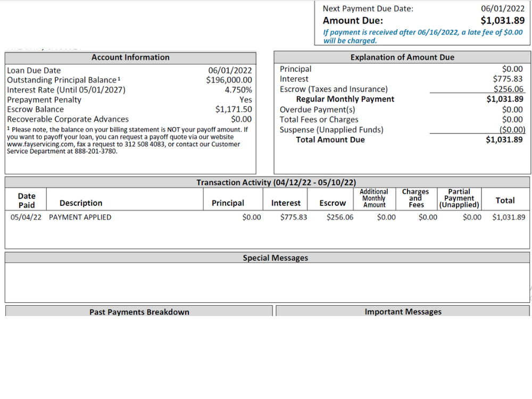Click the Account Information section header
This screenshot has height=399, width=532.
[130, 57]
